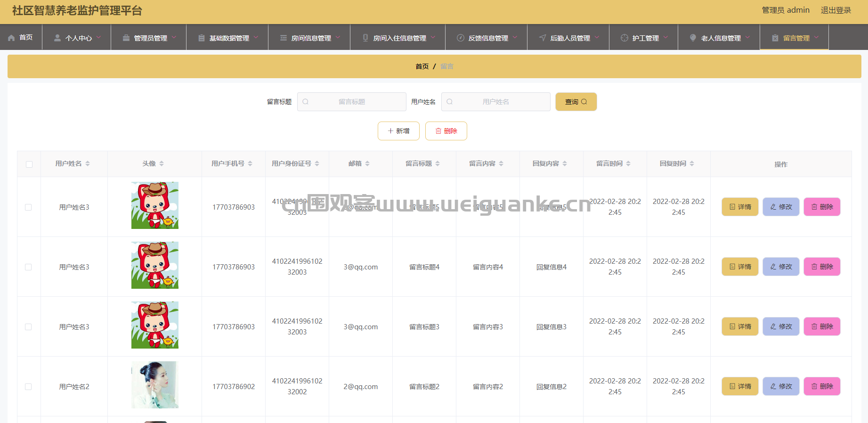Expand the 个人中心 dropdown menu

coord(78,38)
